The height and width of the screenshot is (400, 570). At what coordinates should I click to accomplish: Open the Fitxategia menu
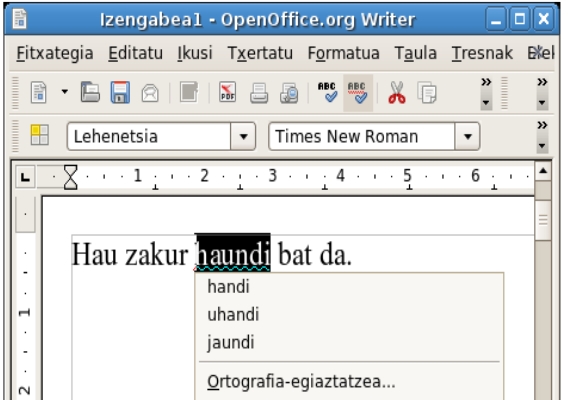[x=55, y=53]
